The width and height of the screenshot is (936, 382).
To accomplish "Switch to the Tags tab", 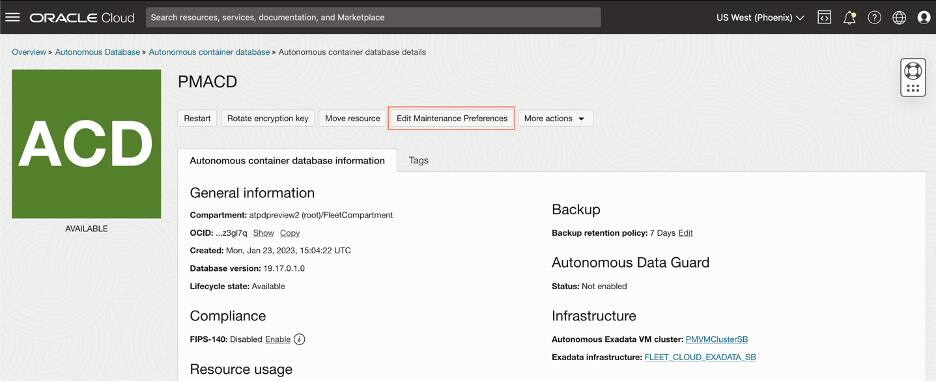I will coord(418,161).
